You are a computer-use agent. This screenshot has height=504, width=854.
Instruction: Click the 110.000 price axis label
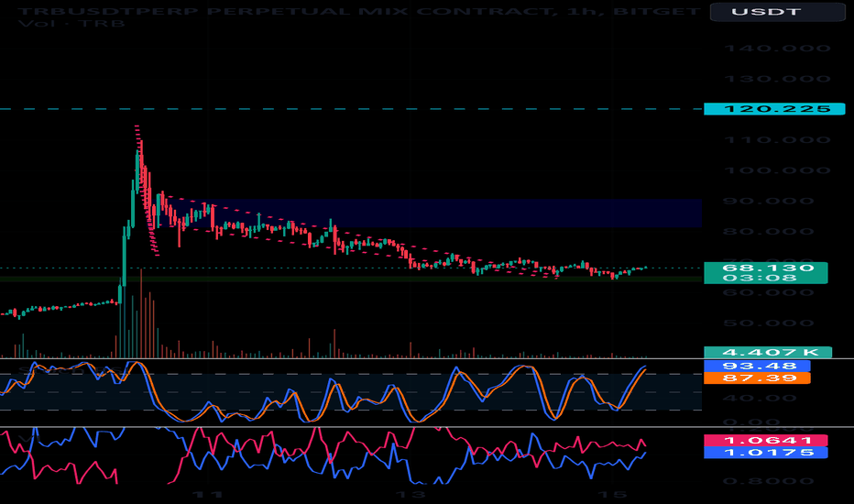point(777,140)
